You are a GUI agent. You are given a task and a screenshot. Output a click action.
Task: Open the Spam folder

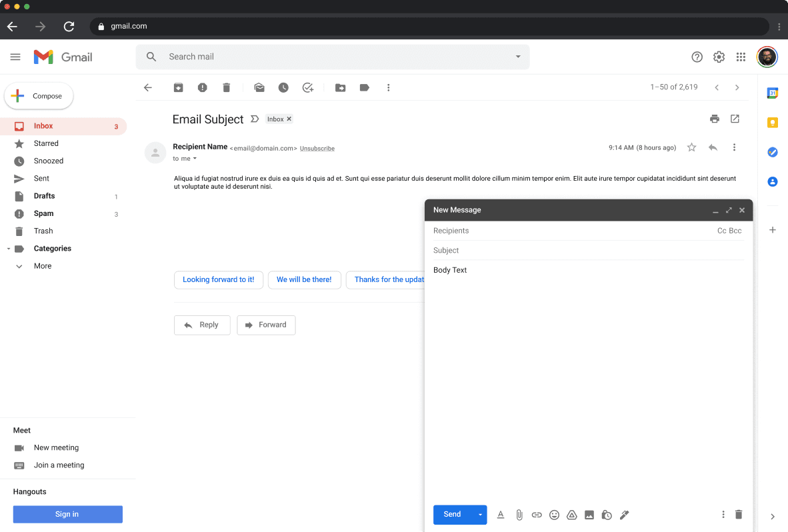click(x=63, y=214)
